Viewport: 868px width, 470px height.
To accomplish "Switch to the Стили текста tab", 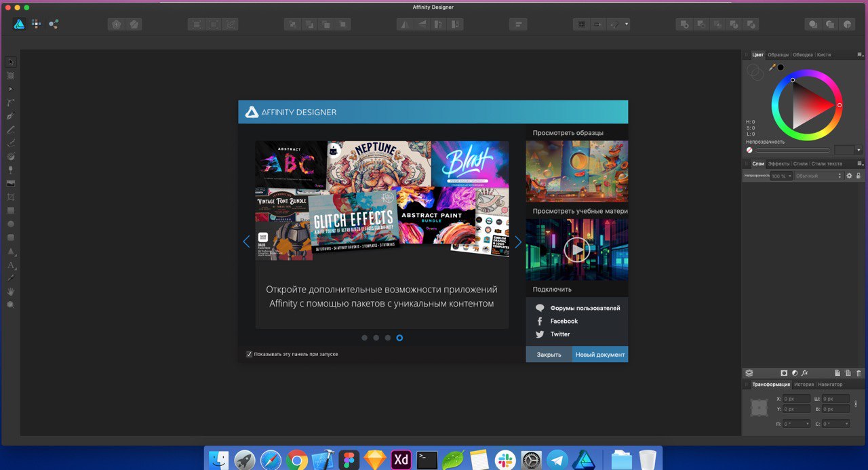I will [x=827, y=163].
